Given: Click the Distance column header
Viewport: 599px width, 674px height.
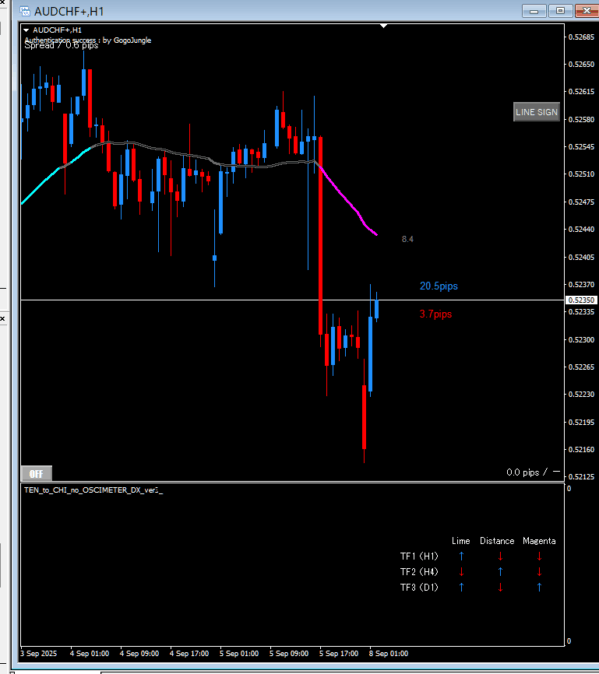Looking at the screenshot, I should (x=497, y=541).
